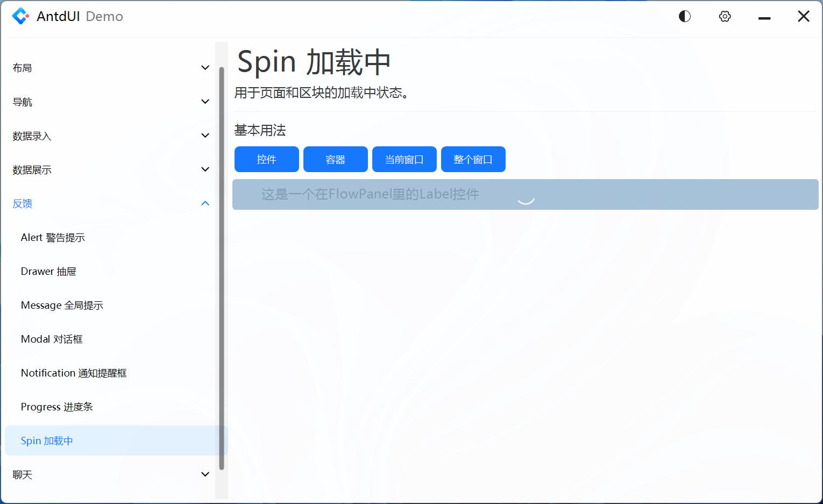The height and width of the screenshot is (504, 823).
Task: Click the 容器 button
Action: tap(335, 159)
